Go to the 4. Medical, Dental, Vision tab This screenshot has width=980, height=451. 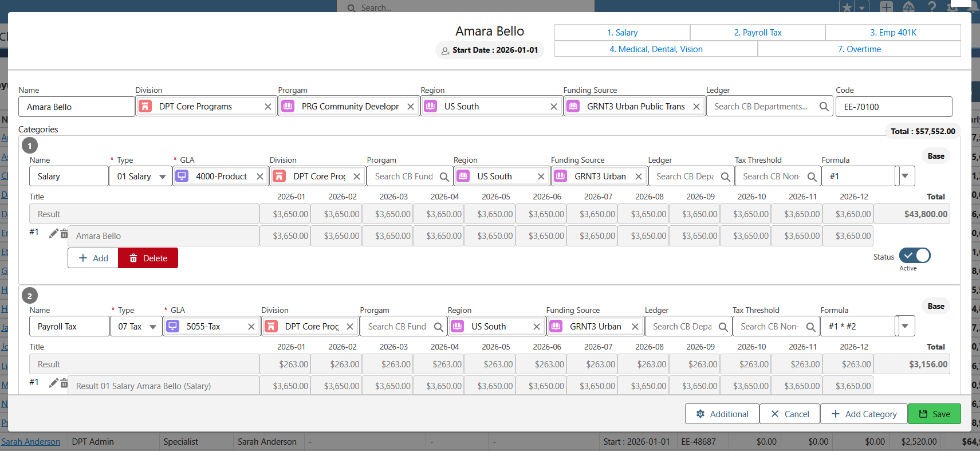point(656,49)
